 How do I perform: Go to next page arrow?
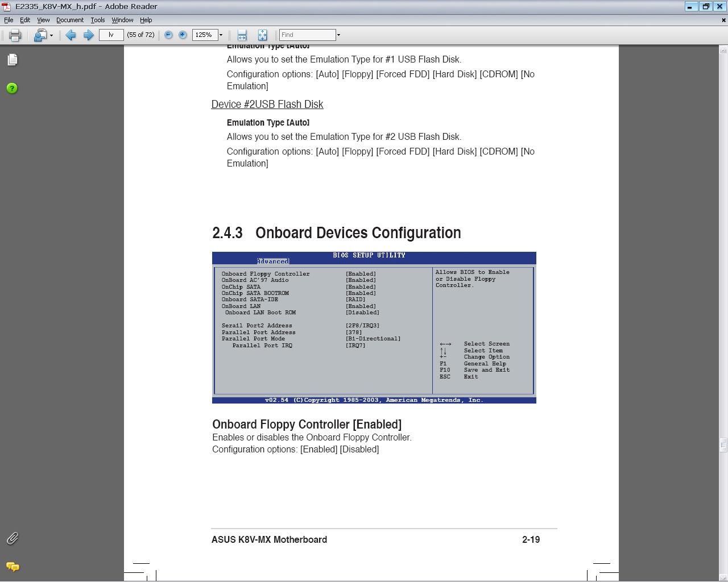[x=88, y=35]
